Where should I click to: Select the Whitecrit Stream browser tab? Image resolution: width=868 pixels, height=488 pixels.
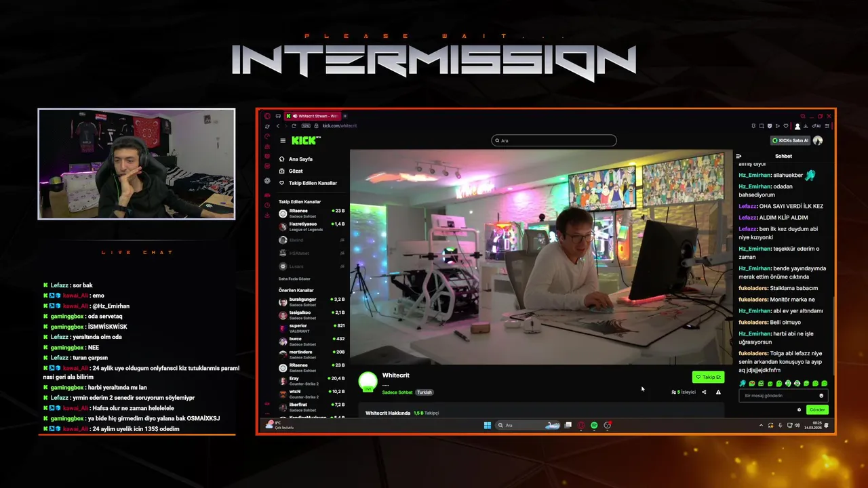click(x=313, y=116)
